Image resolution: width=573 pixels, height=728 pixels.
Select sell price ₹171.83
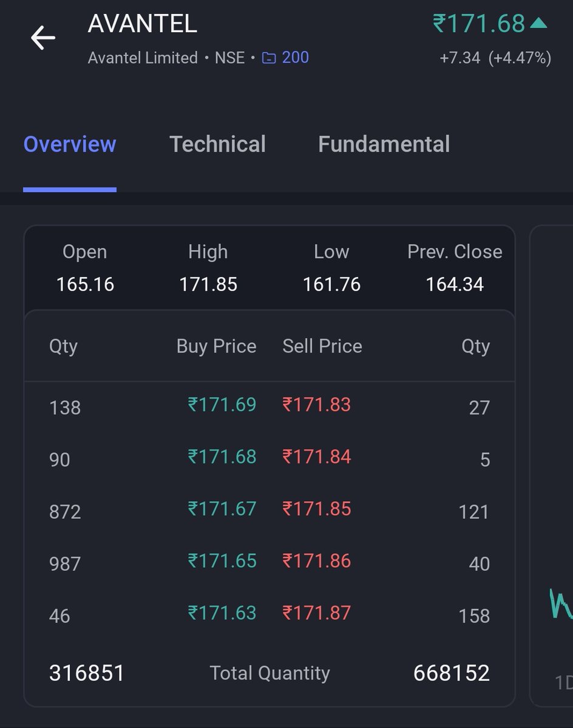[317, 405]
